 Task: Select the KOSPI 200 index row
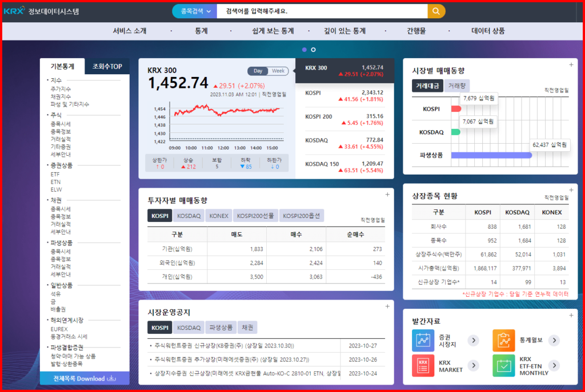point(344,120)
